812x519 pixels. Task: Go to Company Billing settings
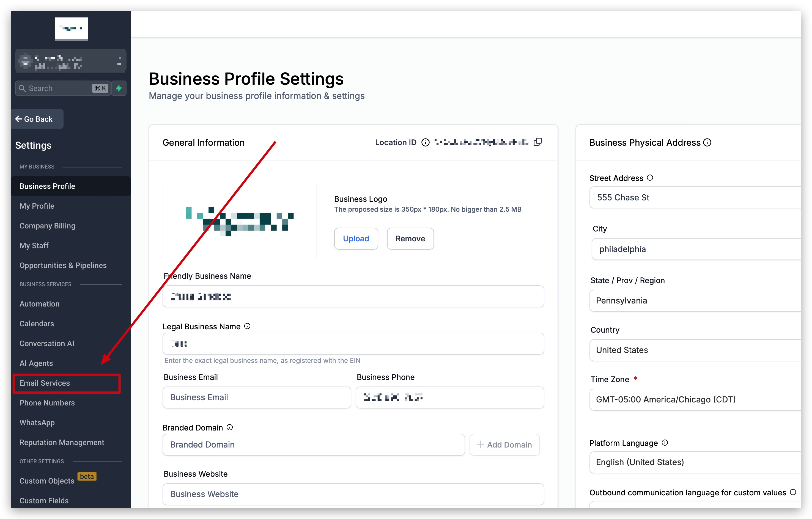click(48, 226)
